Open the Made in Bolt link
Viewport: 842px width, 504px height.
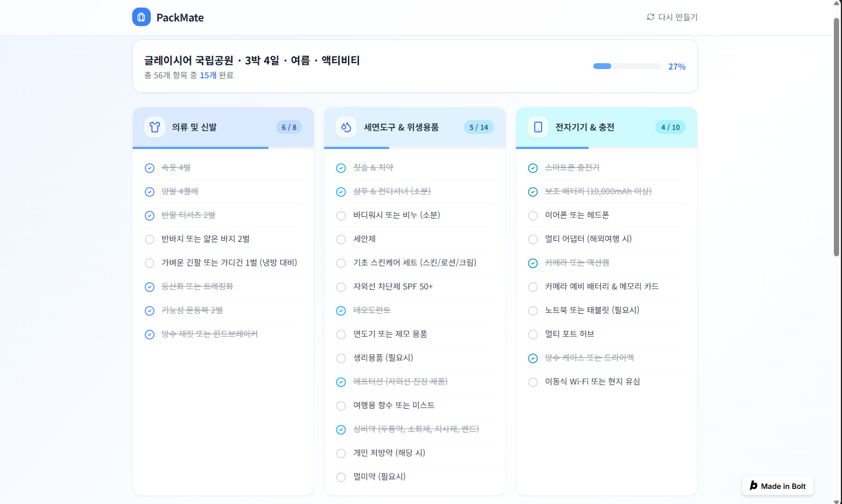click(x=778, y=485)
